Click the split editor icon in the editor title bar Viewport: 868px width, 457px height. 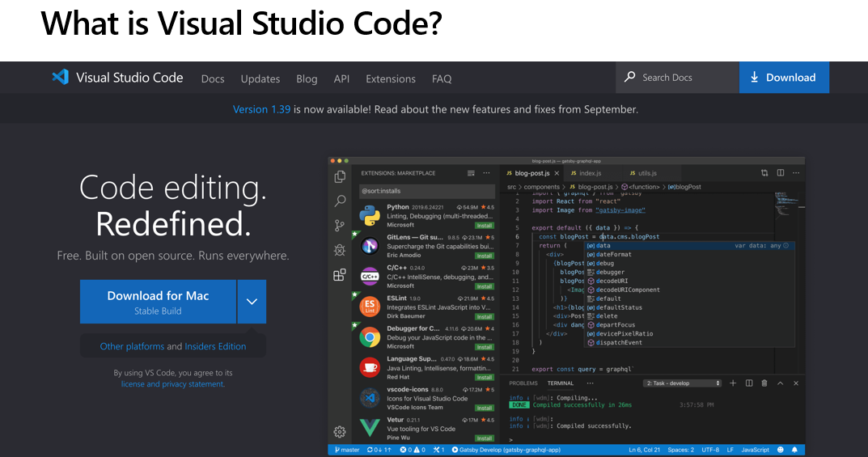point(781,172)
